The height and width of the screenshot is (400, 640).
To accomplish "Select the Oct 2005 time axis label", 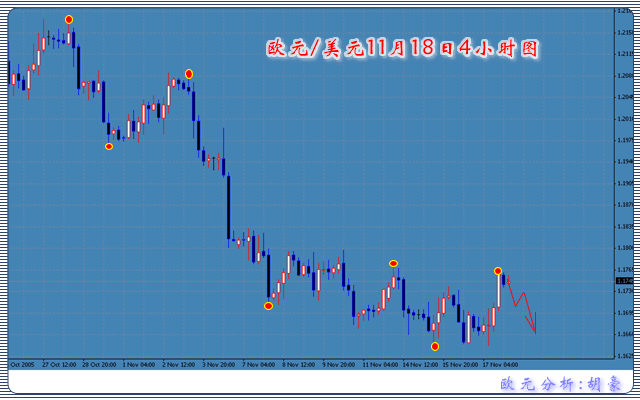I will click(22, 364).
